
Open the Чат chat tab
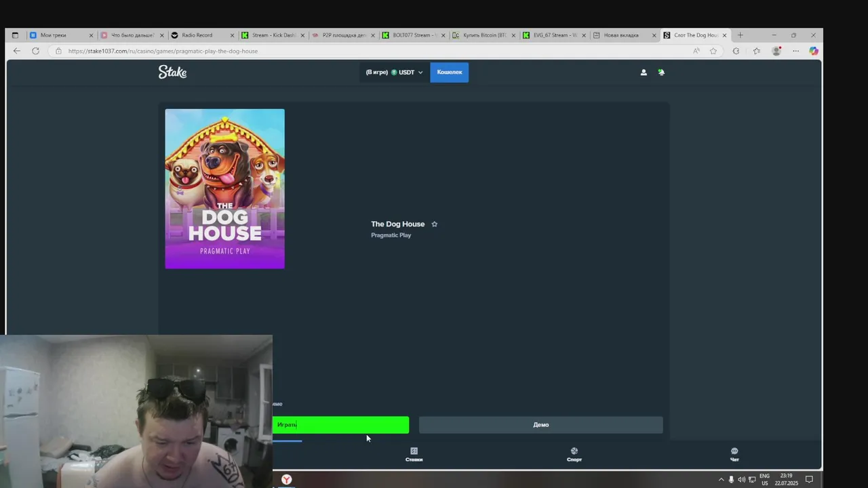[x=734, y=455]
